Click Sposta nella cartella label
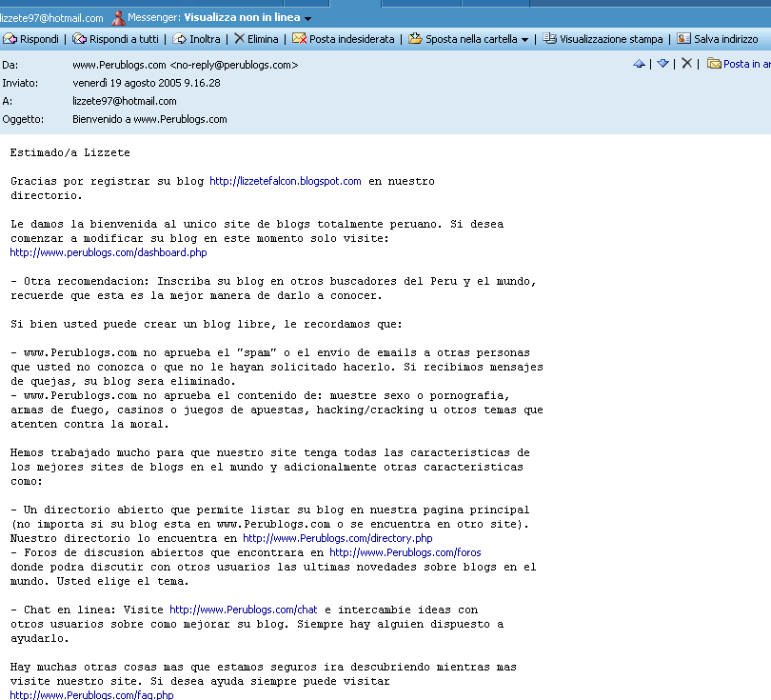The image size is (771, 700). [x=471, y=39]
